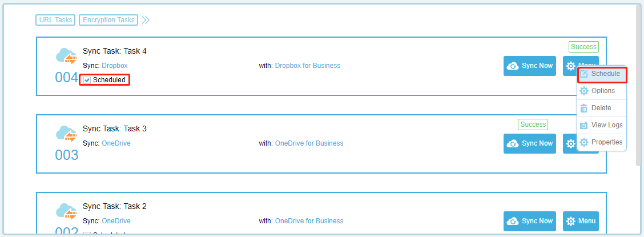This screenshot has width=644, height=237.
Task: Click the Properties gear icon in menu
Action: pyautogui.click(x=583, y=142)
